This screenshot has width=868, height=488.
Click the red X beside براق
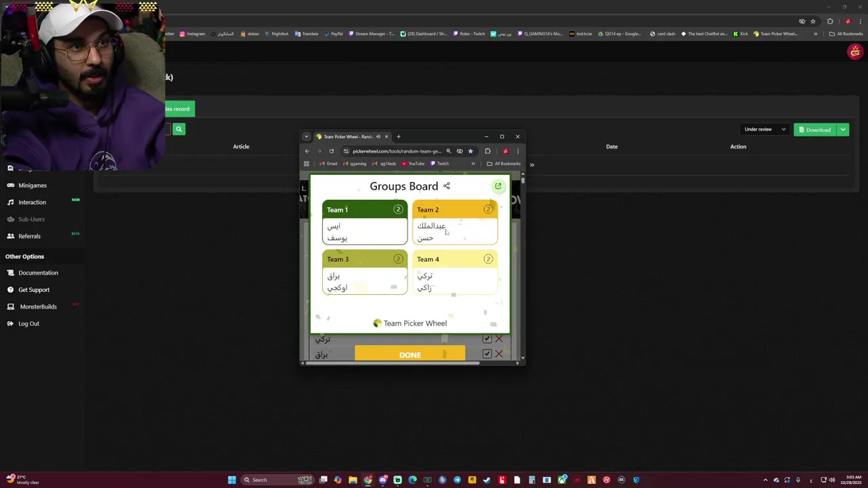[499, 354]
